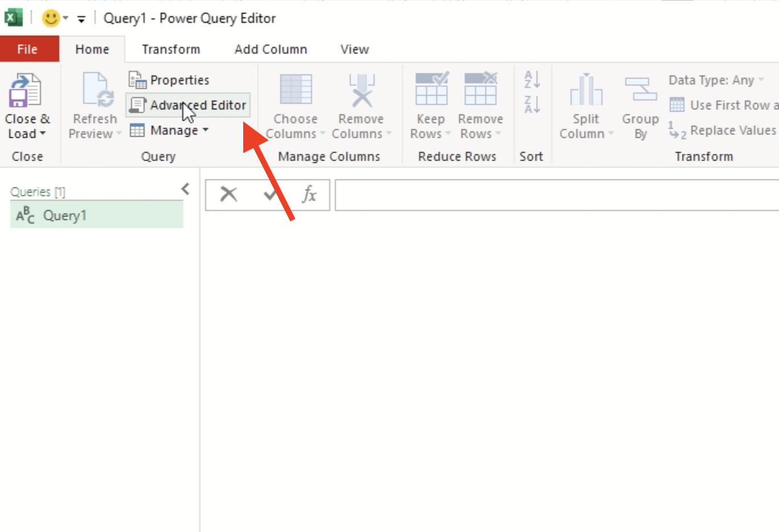779x532 pixels.
Task: Switch to the Transform ribbon tab
Action: coord(170,49)
